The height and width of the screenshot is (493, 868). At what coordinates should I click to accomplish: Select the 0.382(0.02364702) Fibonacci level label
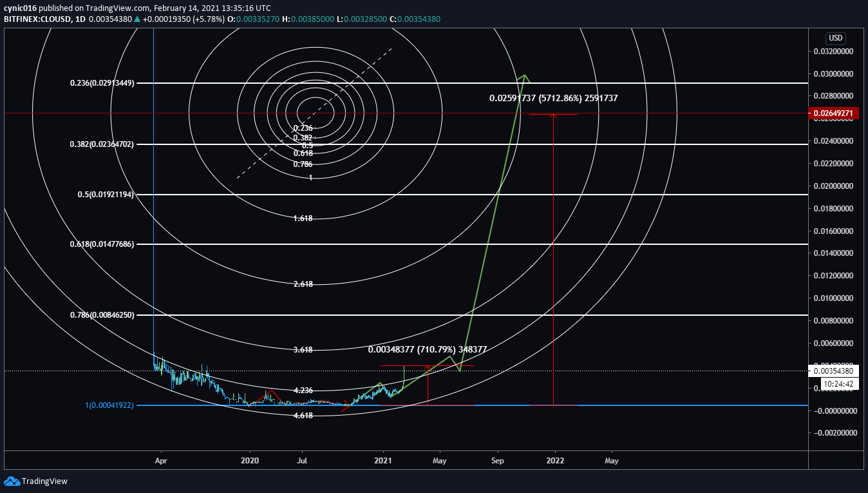point(102,144)
